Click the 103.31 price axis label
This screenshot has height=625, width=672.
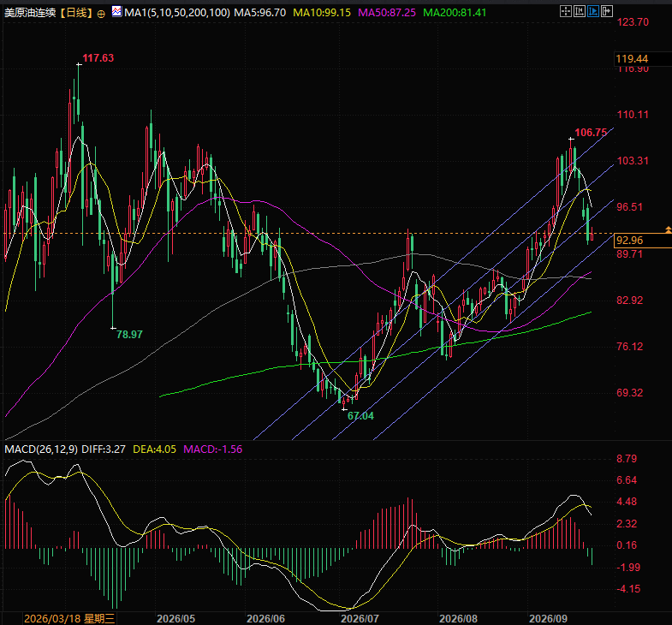633,161
